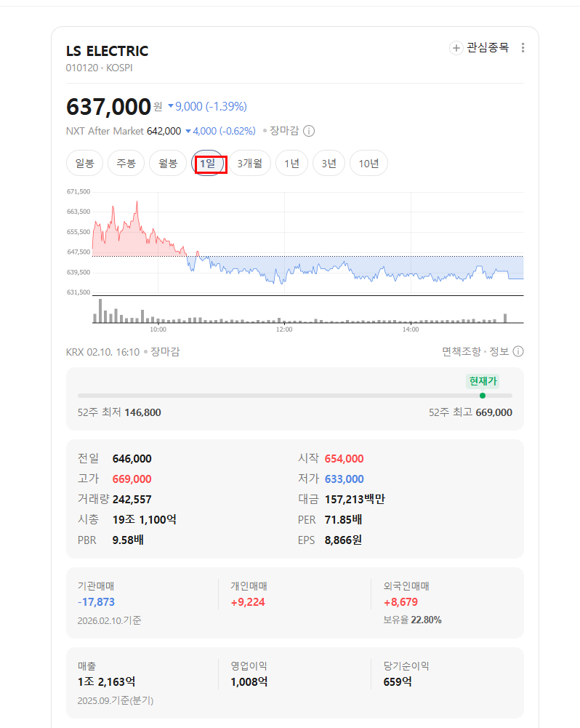Viewport: 580px width, 728px height.
Task: Click the 2025.09.기준(분기) date note
Action: point(116,700)
